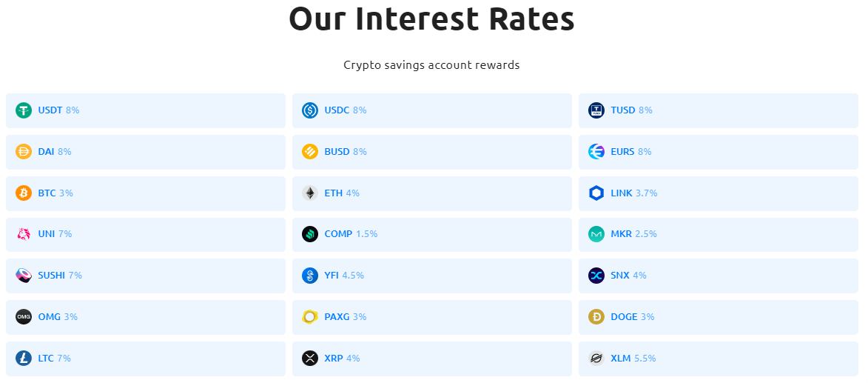
Task: Click the USDC 8% text label
Action: click(345, 110)
